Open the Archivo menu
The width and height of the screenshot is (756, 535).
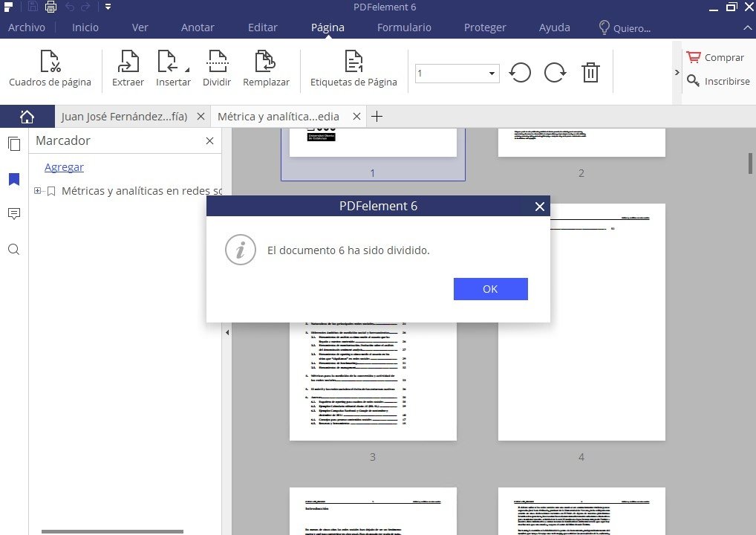[27, 27]
